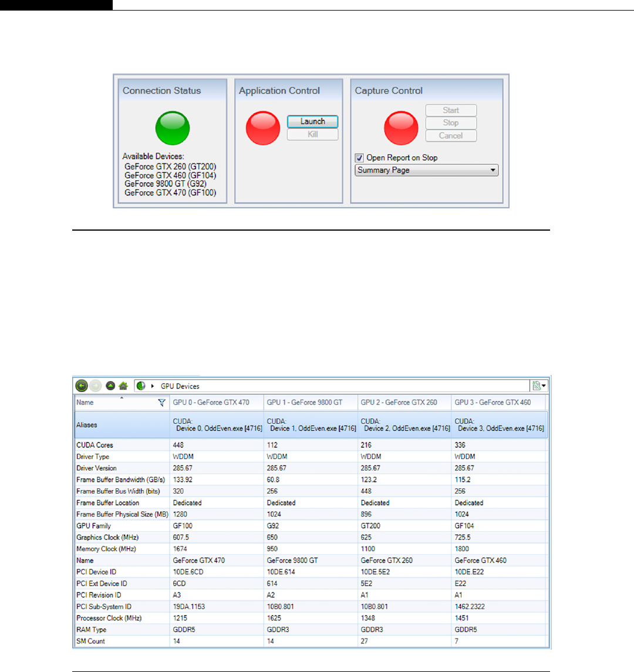Click the Frame Buffer Bus Width (bits) row label

pos(119,492)
